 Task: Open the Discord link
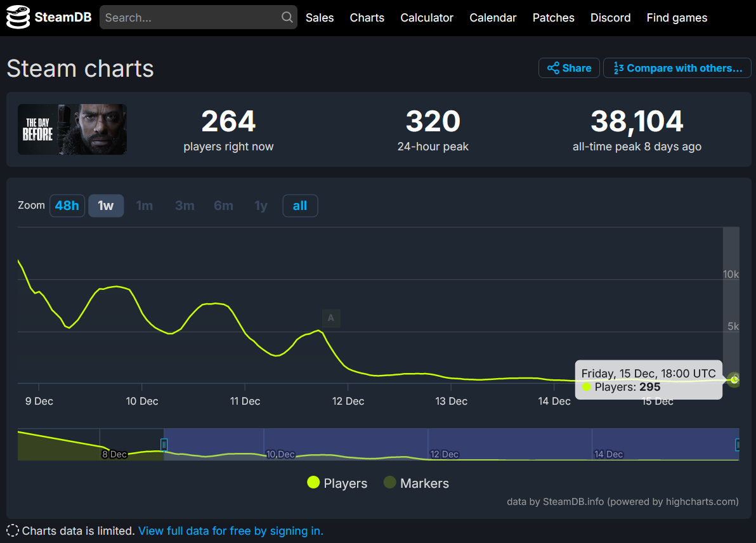(610, 18)
